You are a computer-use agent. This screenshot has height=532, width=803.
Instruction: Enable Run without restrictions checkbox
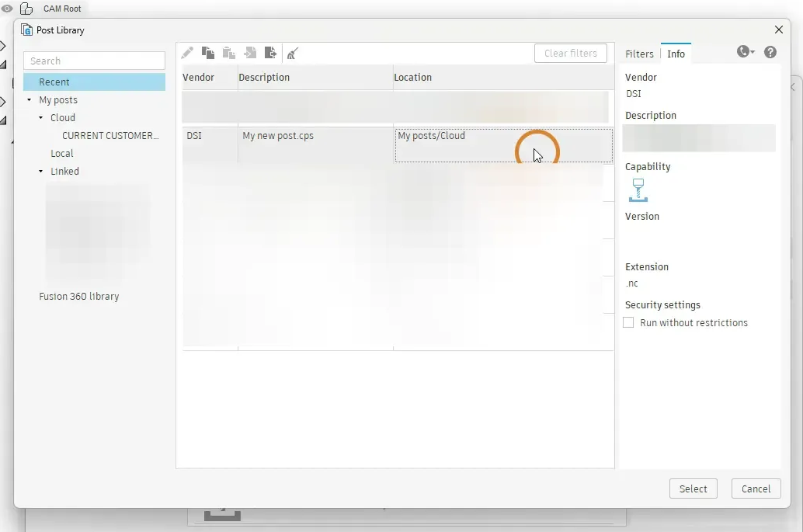[x=628, y=322]
